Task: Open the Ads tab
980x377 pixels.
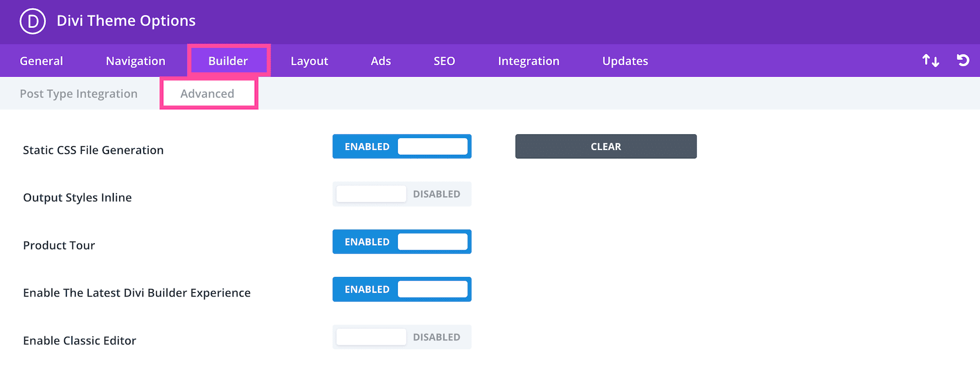Action: click(381, 61)
